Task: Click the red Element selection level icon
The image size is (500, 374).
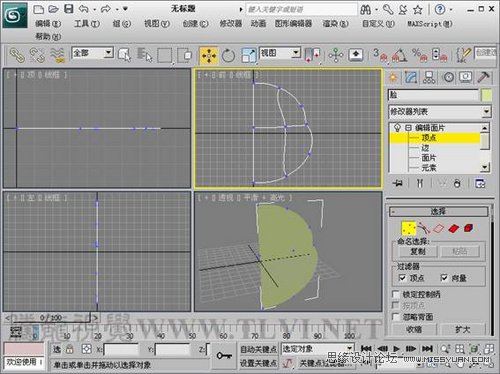Action: 468,229
